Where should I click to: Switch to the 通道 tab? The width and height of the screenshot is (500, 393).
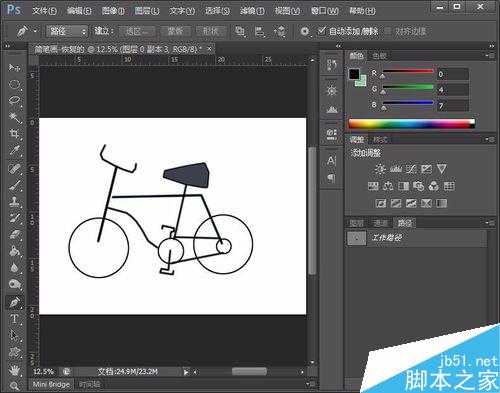pyautogui.click(x=380, y=223)
